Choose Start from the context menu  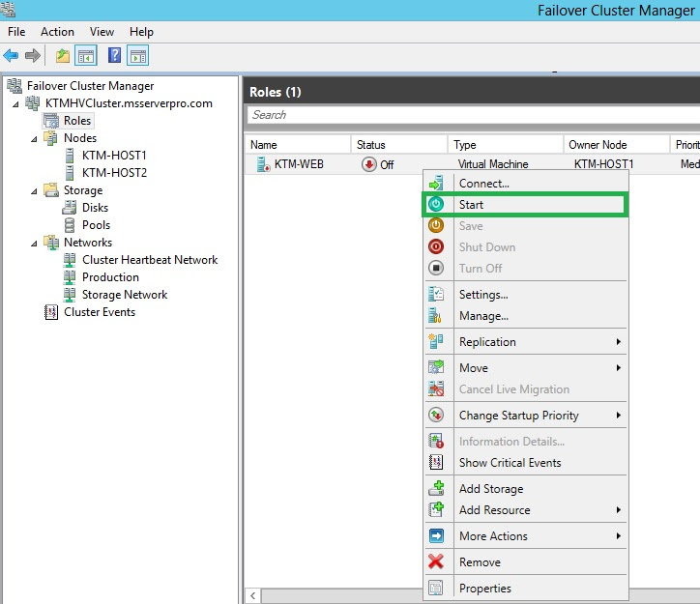(525, 204)
